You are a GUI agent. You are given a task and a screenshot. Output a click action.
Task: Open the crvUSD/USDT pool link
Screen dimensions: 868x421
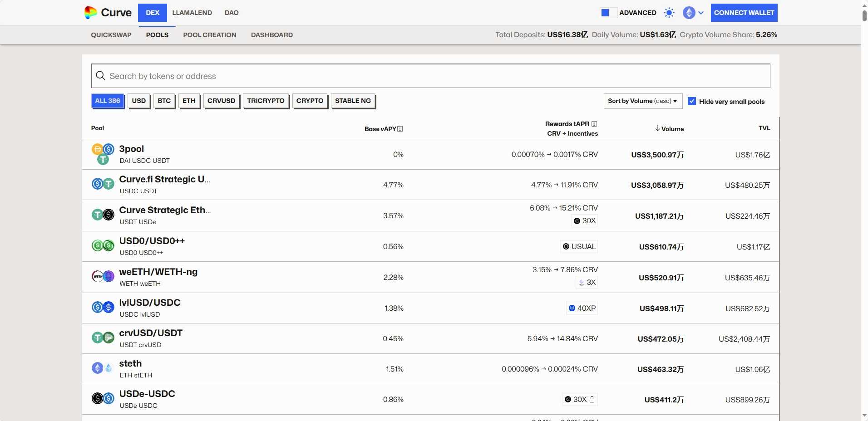[151, 333]
